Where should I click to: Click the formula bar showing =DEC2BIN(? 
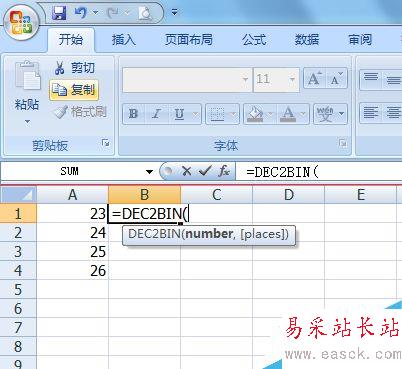pos(320,172)
